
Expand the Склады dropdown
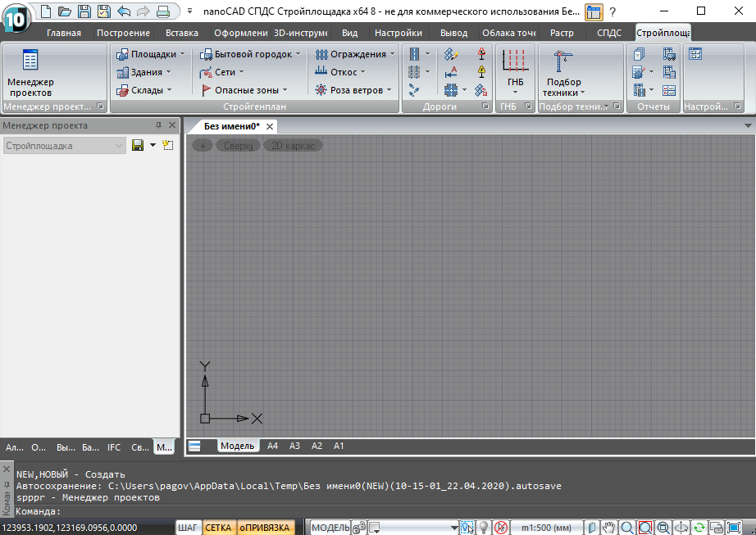coord(169,90)
